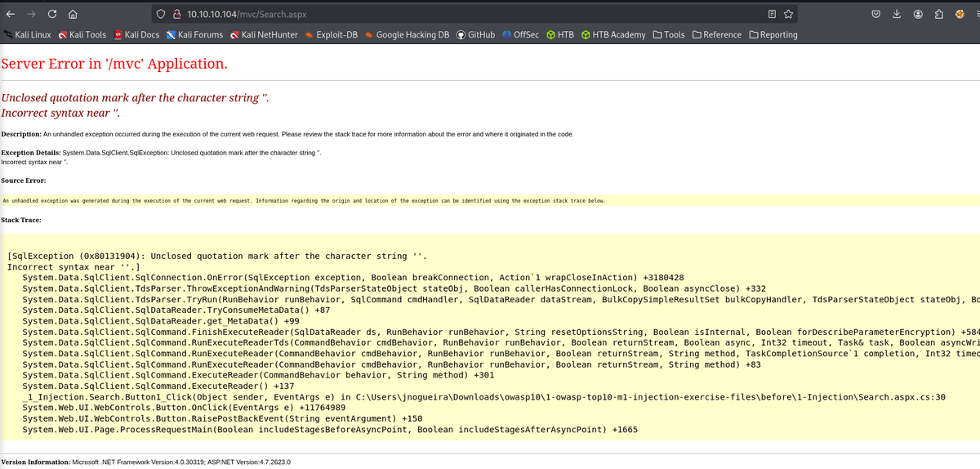The image size is (980, 469).
Task: Click the 'Button.OnClick(EventArgs e) +11764989' line
Action: click(185, 407)
